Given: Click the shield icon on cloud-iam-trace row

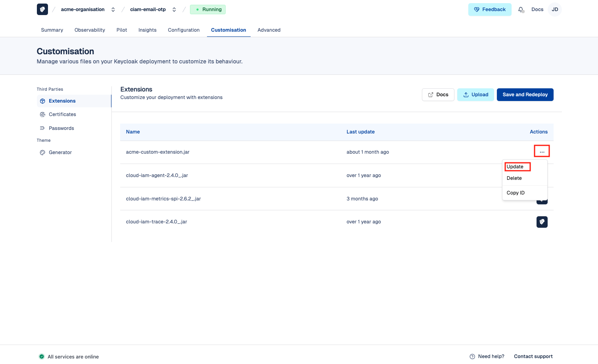Looking at the screenshot, I should coord(542,222).
